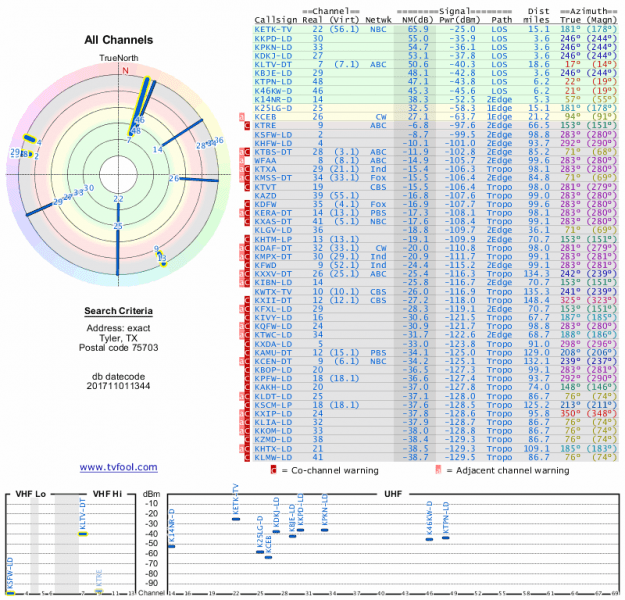Click channel 26 label on radar plot

[173, 178]
